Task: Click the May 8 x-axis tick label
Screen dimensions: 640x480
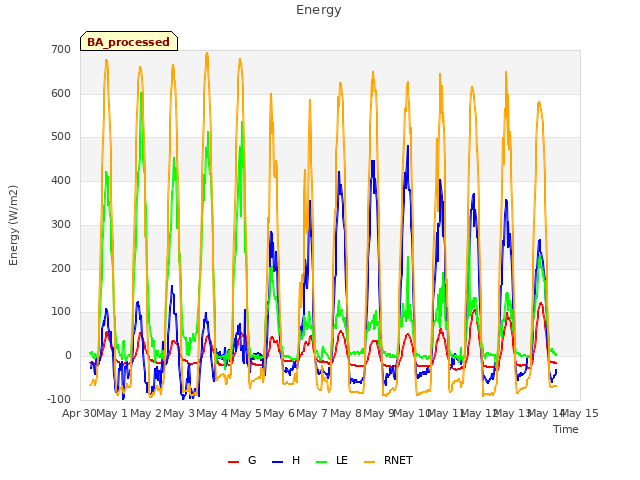Action: 346,413
